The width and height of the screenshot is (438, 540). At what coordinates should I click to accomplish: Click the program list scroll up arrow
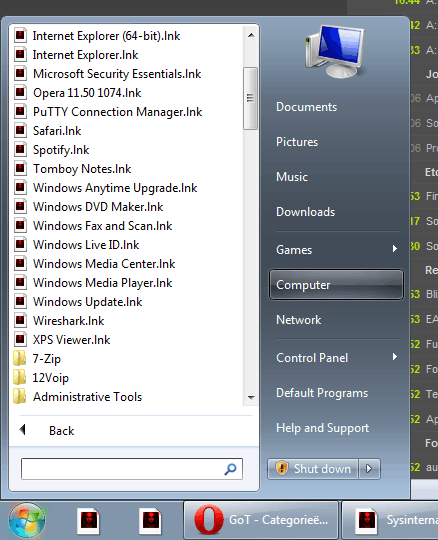[x=251, y=35]
